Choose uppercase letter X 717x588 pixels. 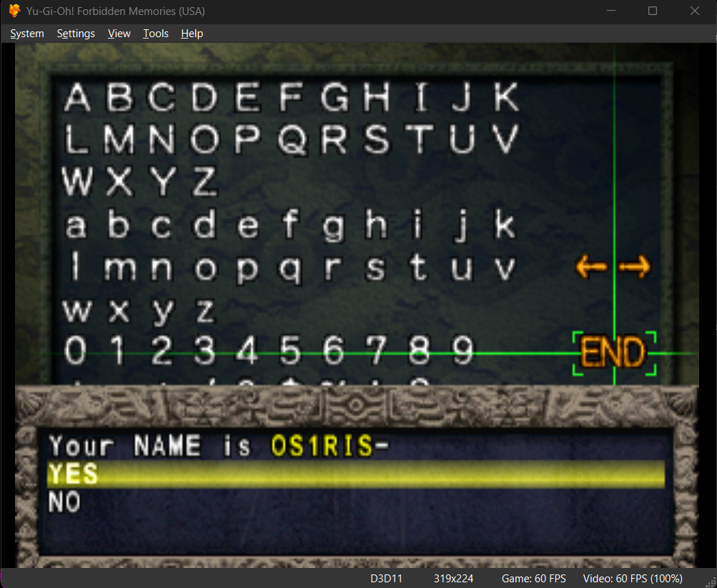coord(119,181)
